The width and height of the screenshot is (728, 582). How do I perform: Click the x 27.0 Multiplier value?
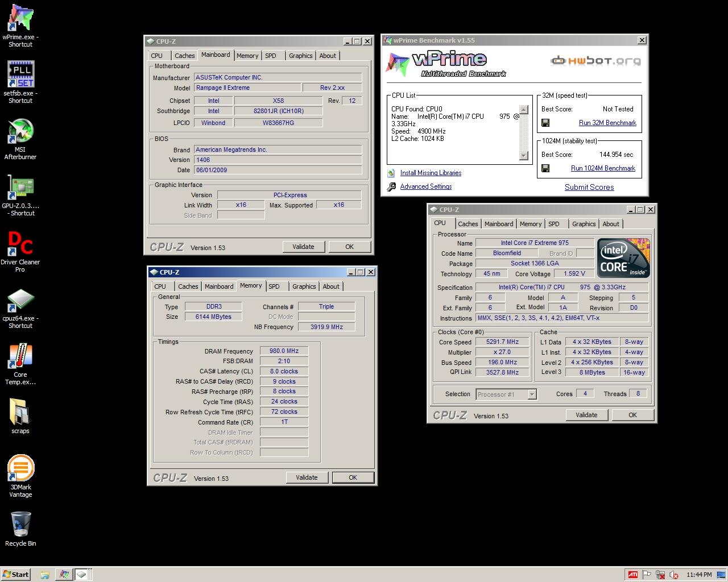tap(502, 352)
